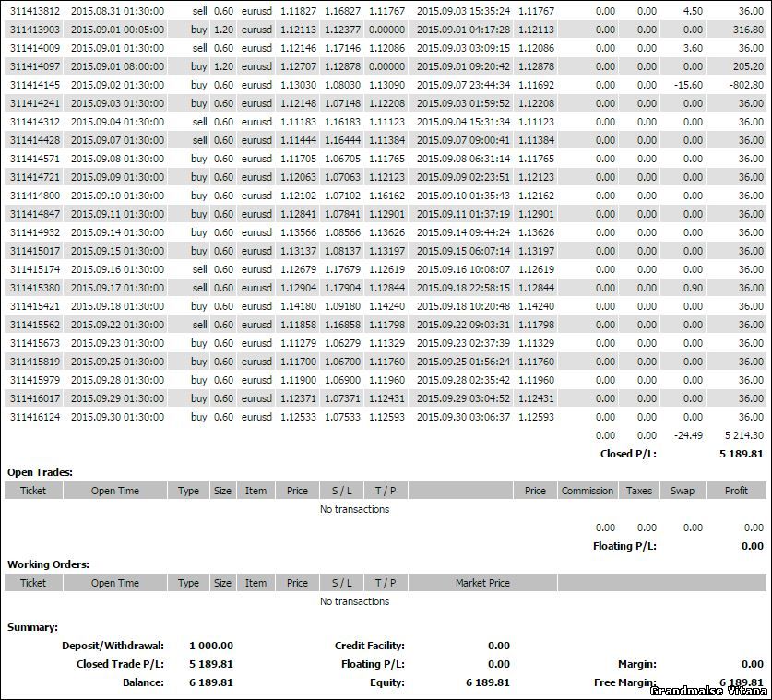The image size is (772, 700).
Task: Click ticket number 311414145
Action: (34, 85)
